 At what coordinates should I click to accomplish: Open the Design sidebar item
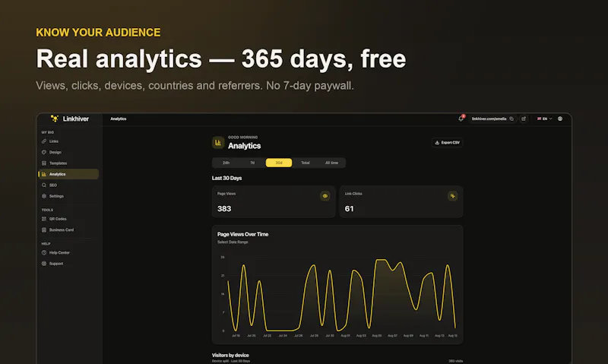tap(68, 152)
